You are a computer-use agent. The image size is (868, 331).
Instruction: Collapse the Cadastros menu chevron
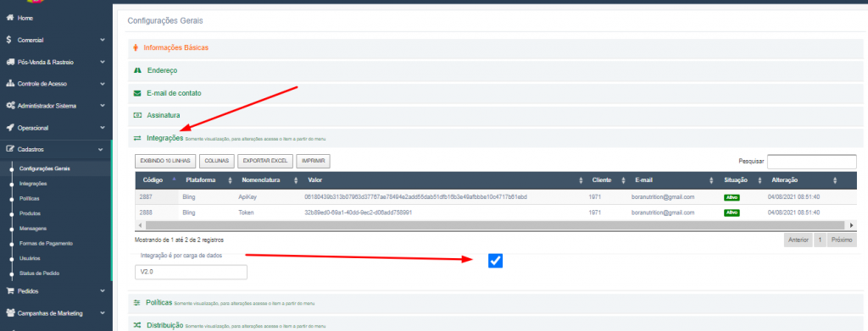pyautogui.click(x=100, y=149)
